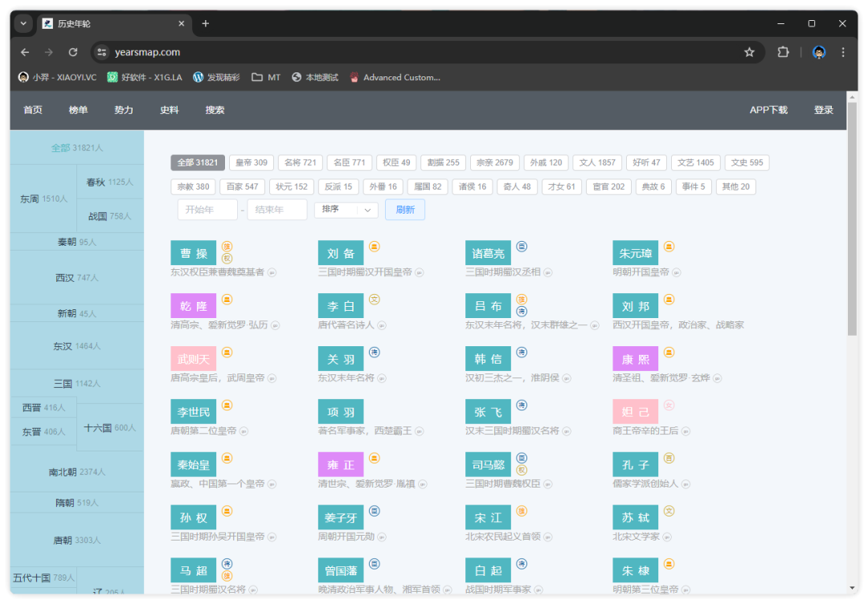Image resolution: width=868 pixels, height=604 pixels.
Task: Open the Chrome three-dot menu
Action: click(843, 52)
